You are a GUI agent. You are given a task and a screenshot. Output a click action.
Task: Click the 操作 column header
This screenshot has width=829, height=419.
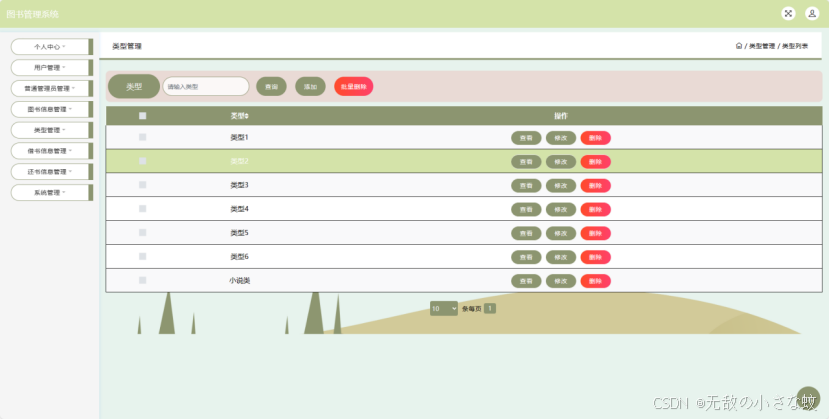tap(561, 116)
